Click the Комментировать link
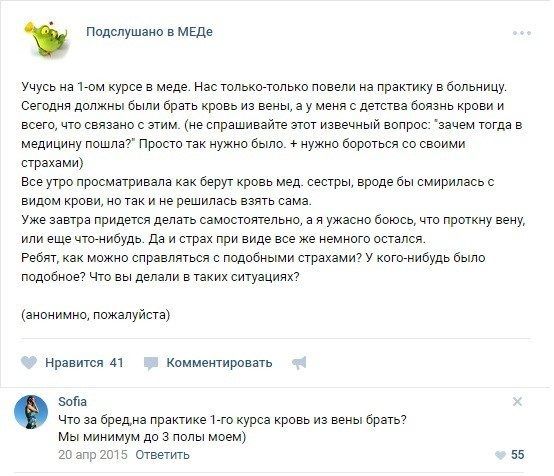The height and width of the screenshot is (476, 554). 219,363
